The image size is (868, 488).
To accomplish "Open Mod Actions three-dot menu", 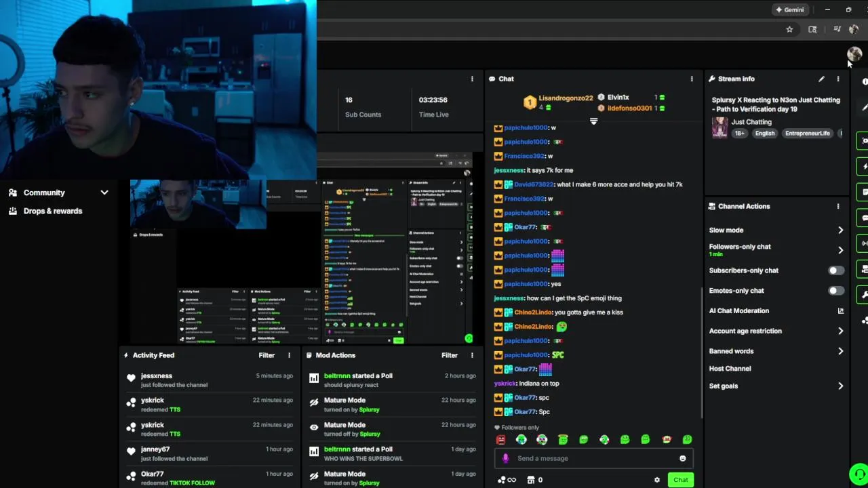I will coord(472,355).
